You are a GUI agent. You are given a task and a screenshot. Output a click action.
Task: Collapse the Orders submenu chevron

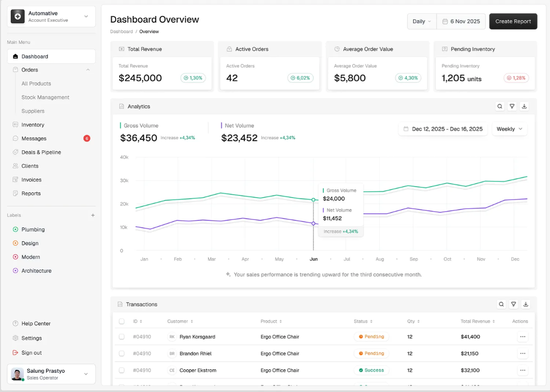[88, 70]
